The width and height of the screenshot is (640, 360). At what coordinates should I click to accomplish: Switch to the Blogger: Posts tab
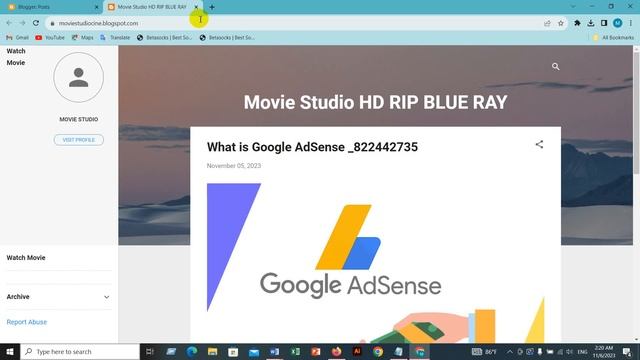(52, 7)
